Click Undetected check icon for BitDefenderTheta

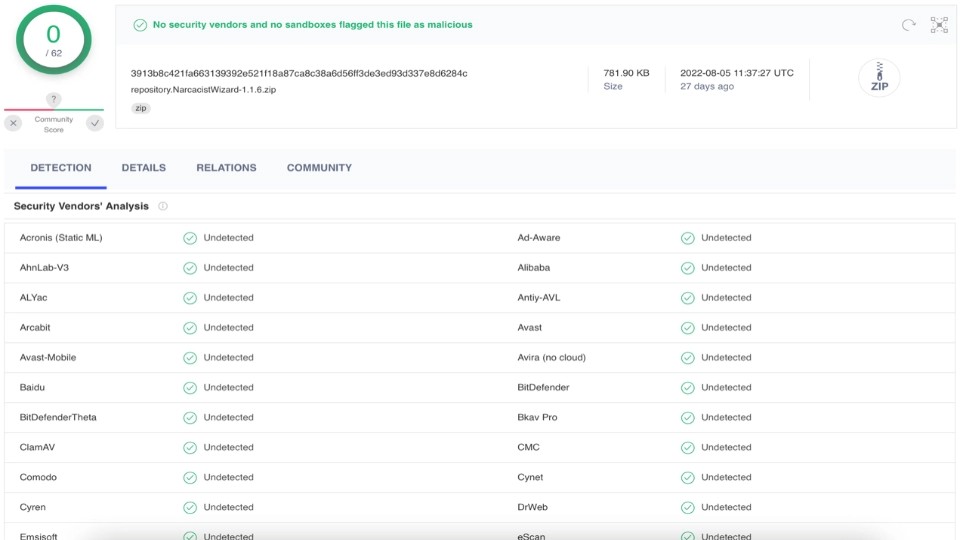[x=190, y=418]
